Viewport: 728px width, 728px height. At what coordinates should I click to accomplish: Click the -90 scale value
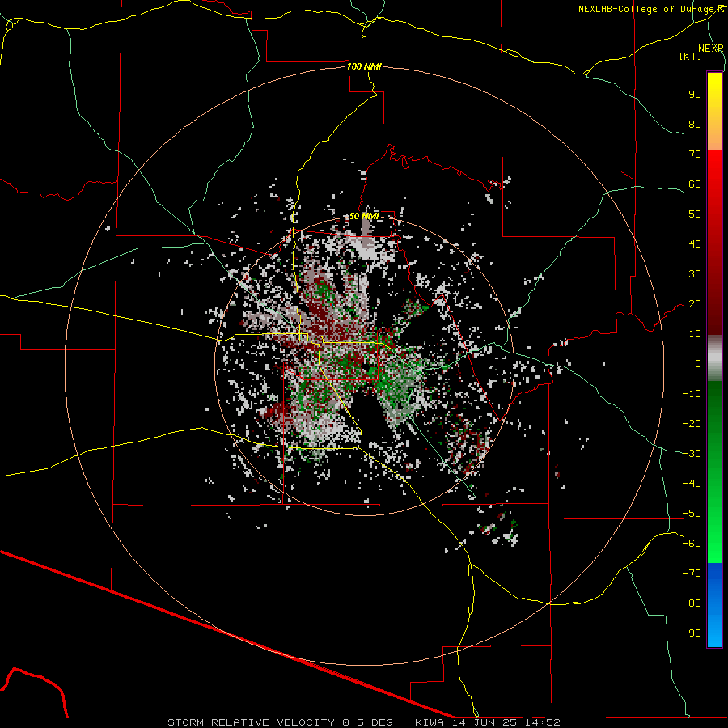(x=692, y=633)
